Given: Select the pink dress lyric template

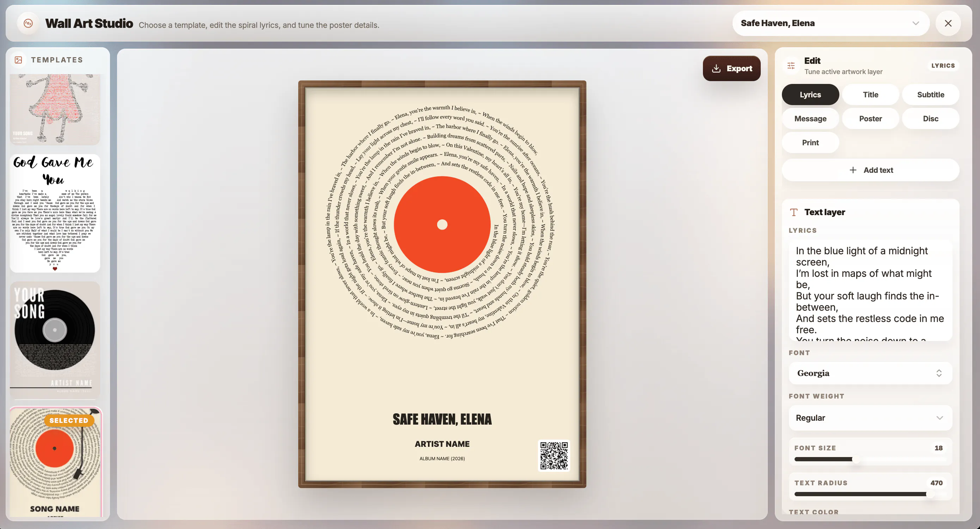Looking at the screenshot, I should coord(55,109).
